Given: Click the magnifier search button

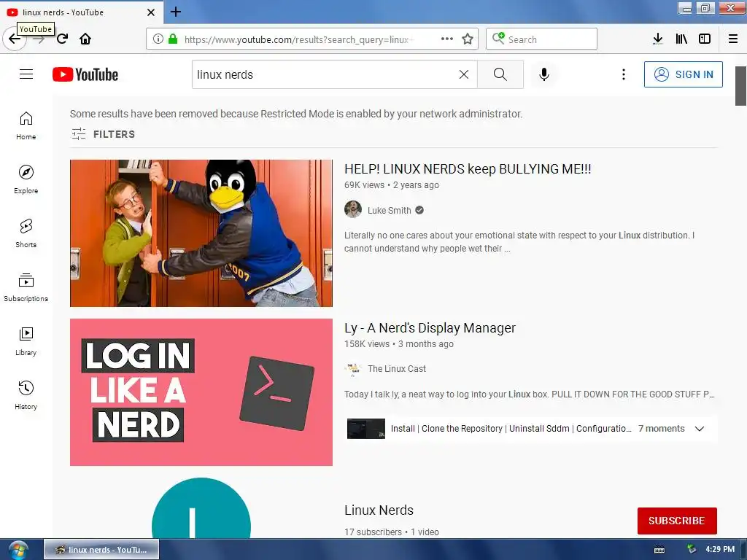Looking at the screenshot, I should (x=500, y=74).
